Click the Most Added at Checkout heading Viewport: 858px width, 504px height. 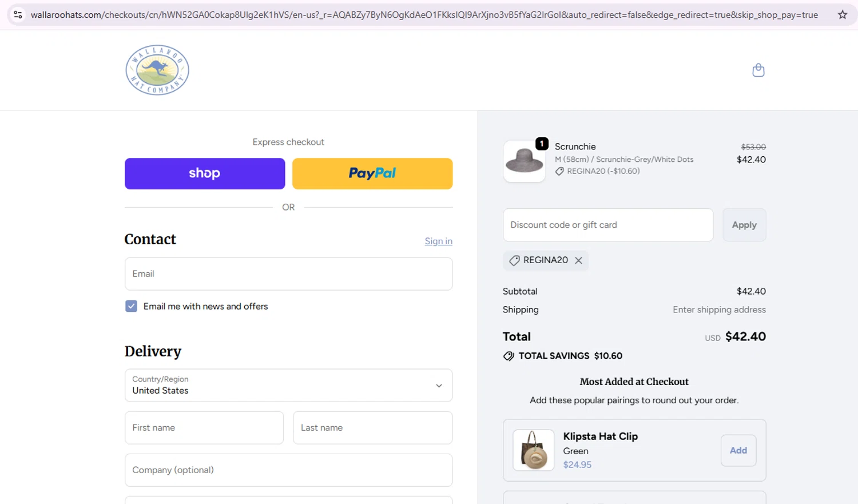[634, 382]
